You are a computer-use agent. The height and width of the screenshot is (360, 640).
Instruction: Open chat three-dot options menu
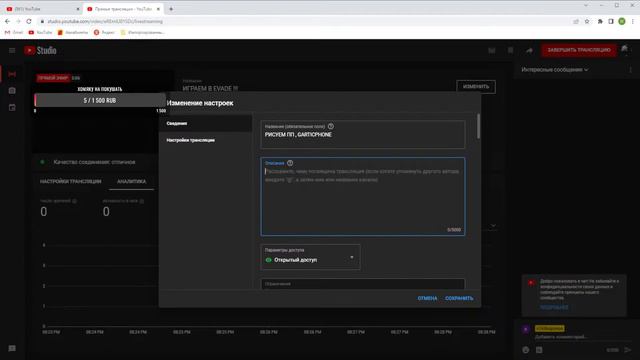(630, 70)
